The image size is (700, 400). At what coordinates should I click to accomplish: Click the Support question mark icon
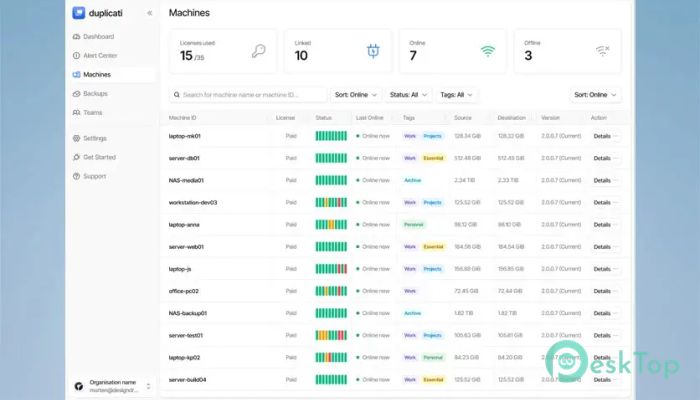(76, 176)
